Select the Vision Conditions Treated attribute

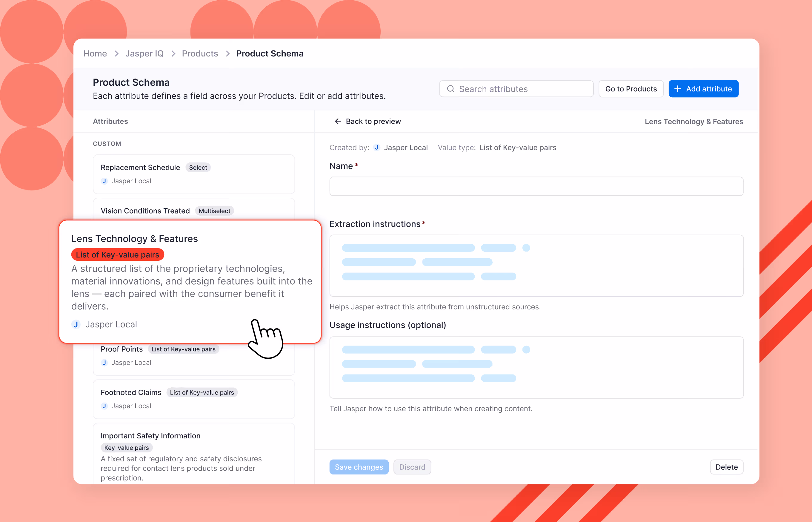194,209
